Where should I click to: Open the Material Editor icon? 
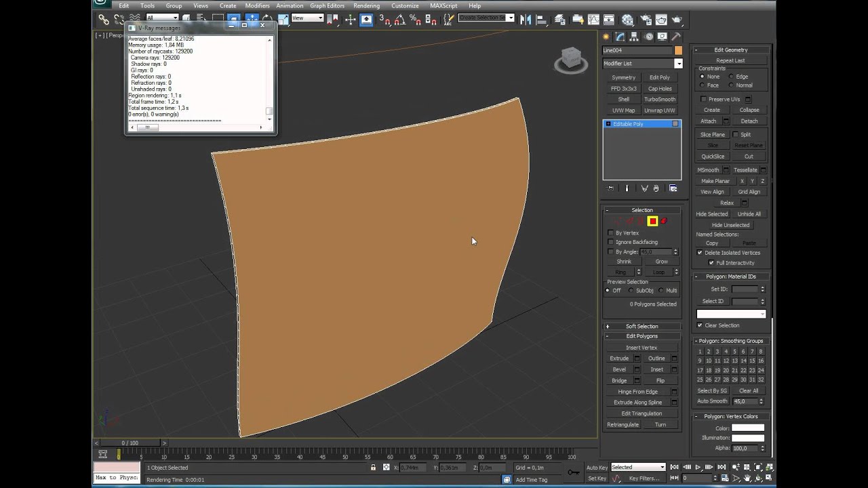coord(628,19)
